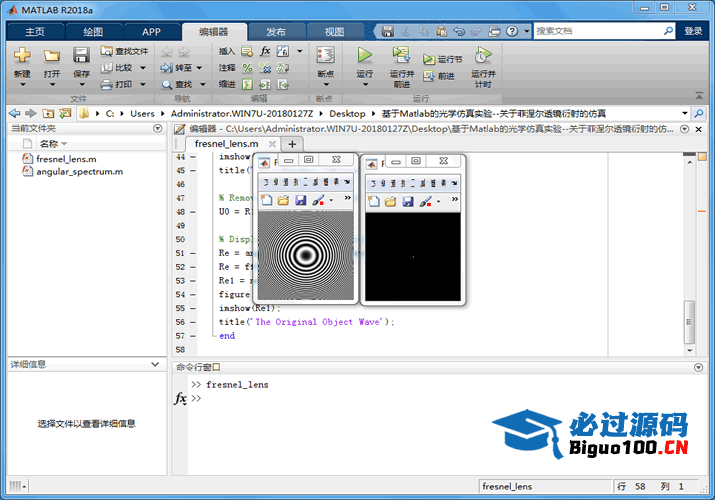Click the back arrow in address bar
The height and width of the screenshot is (500, 715).
tap(15, 113)
